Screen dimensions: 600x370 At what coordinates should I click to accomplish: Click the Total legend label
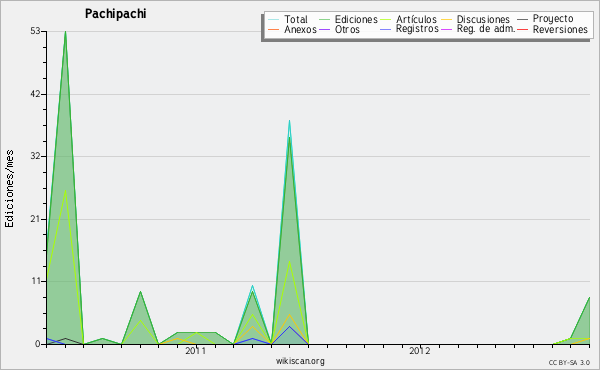point(295,19)
